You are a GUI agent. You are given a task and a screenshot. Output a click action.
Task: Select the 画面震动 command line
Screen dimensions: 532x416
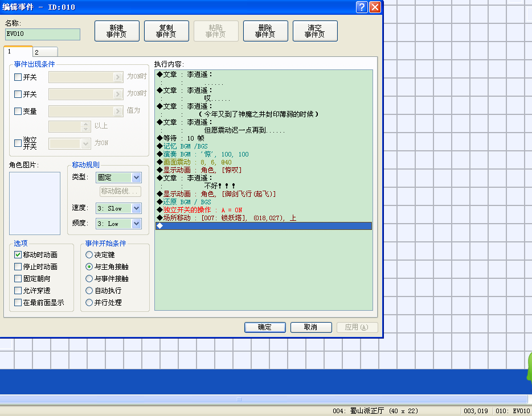click(x=264, y=162)
